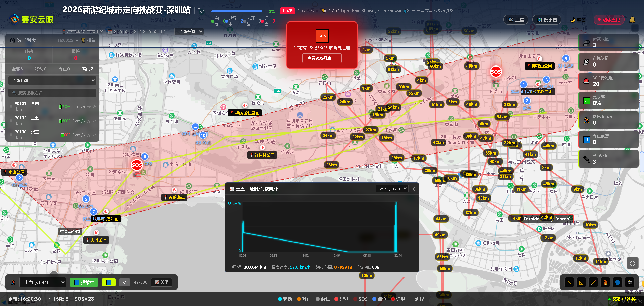Screen dimensions: 644x306
Task: Toggle the 暗色 dark mode switch
Action: tap(578, 20)
